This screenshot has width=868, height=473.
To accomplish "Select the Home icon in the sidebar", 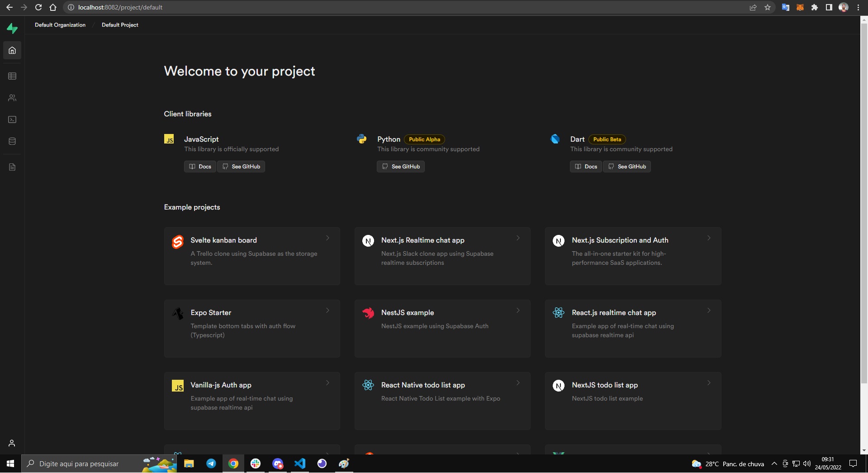I will click(x=12, y=50).
